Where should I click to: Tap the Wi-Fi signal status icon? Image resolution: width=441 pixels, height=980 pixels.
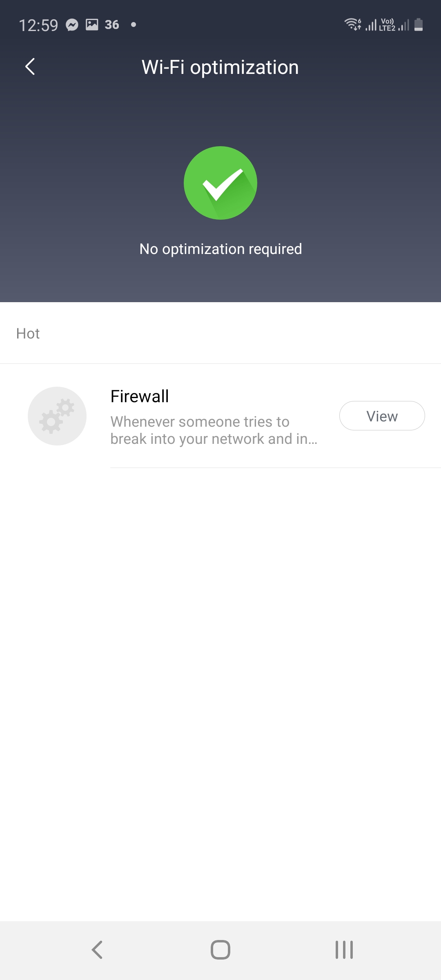click(353, 24)
